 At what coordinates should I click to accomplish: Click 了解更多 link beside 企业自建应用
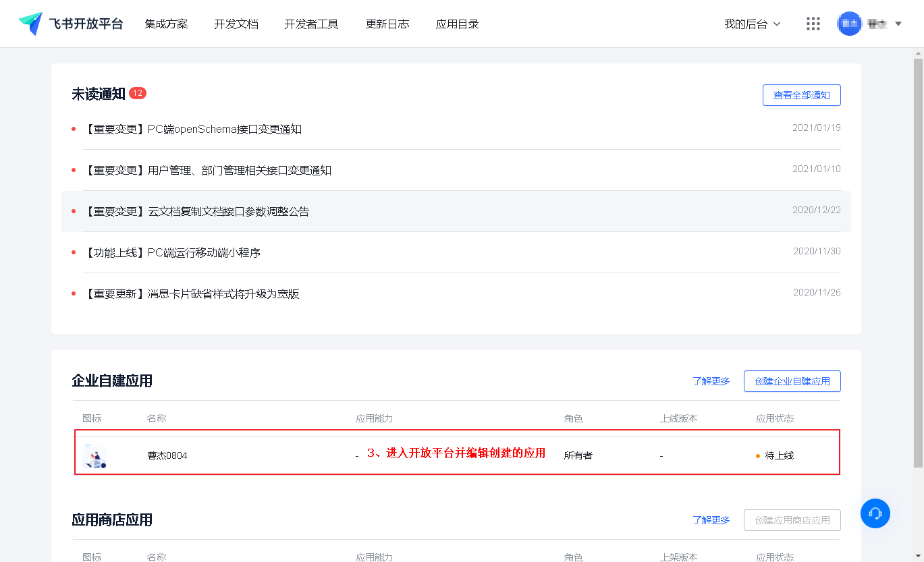[x=711, y=381]
